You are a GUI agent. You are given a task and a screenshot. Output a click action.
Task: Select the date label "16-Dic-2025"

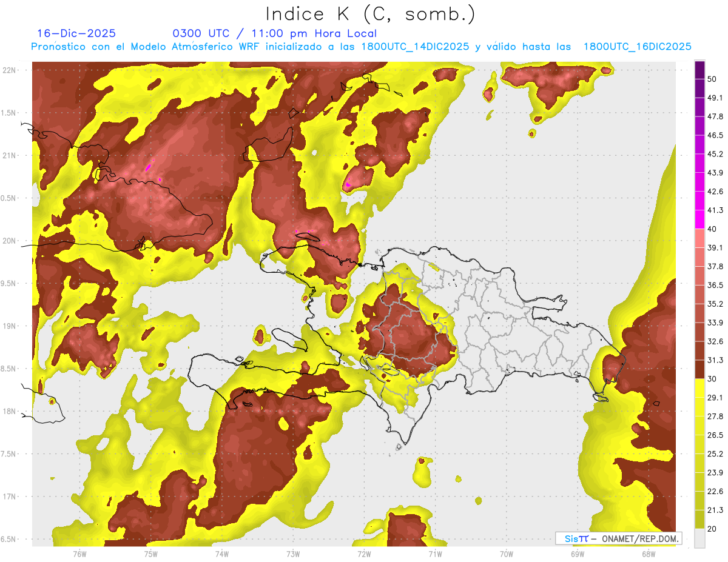[x=76, y=33]
